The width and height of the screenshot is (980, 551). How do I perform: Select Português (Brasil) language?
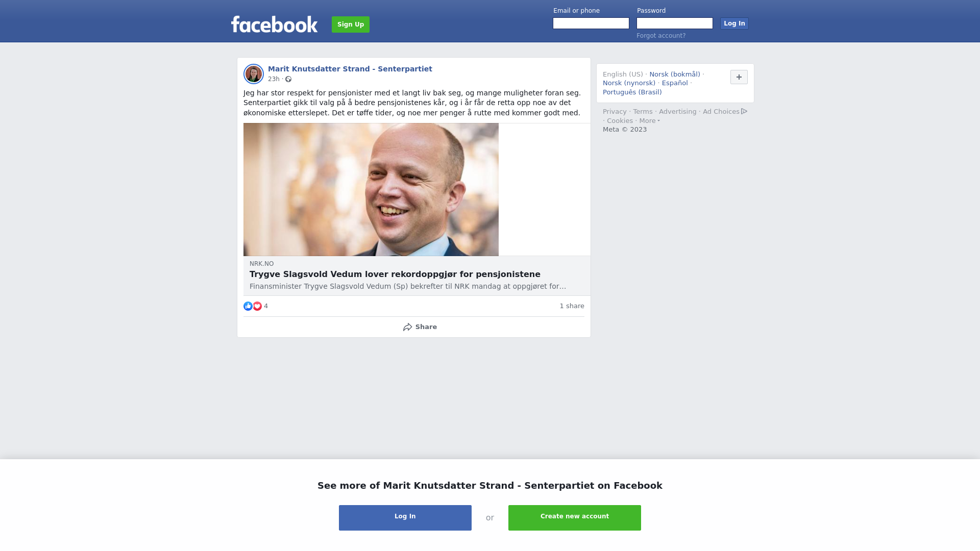point(632,92)
